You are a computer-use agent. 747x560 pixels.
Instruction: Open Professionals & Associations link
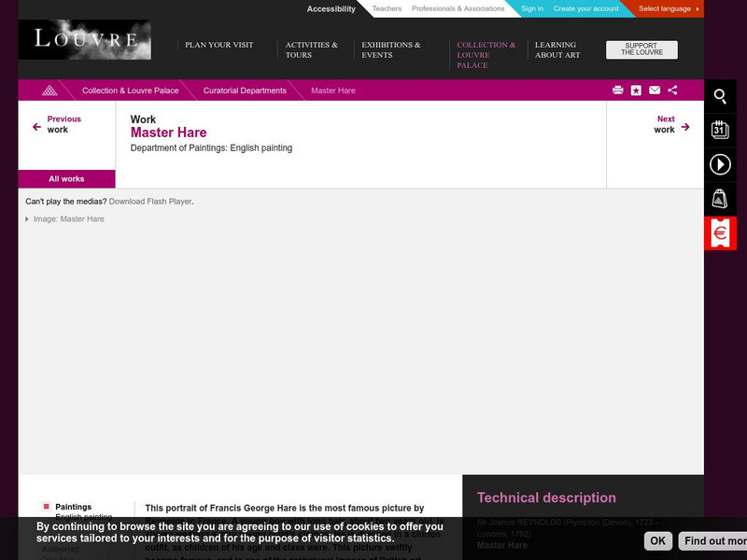pyautogui.click(x=458, y=8)
